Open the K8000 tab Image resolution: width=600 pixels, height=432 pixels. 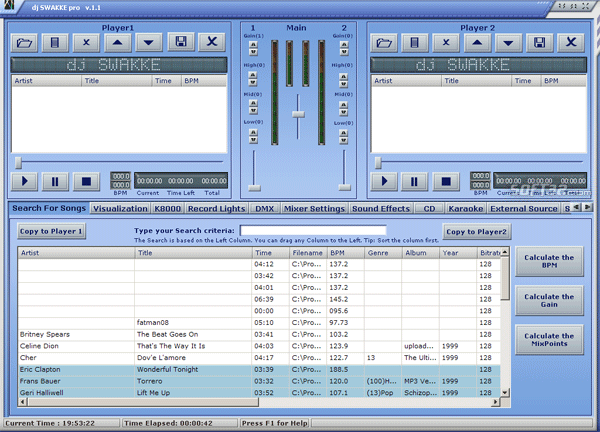168,209
